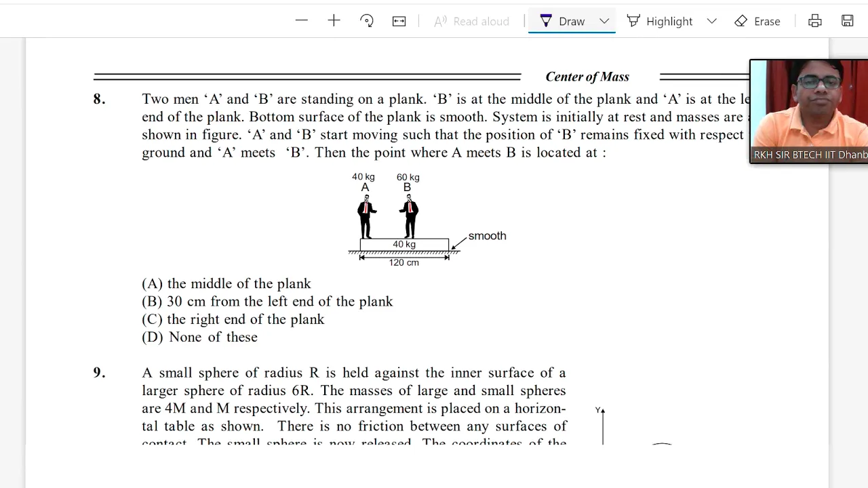The image size is (868, 488).
Task: Click the 60 kg label above man B
Action: (x=408, y=177)
